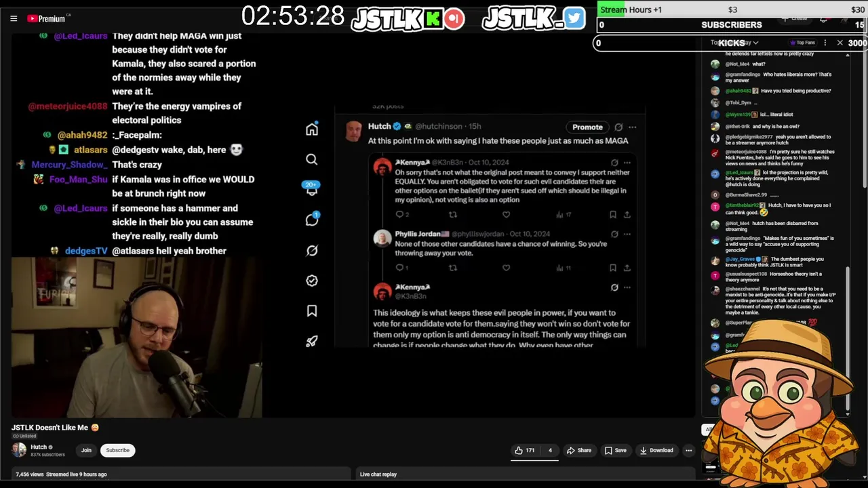The height and width of the screenshot is (488, 868).
Task: Click Grok icon on Hutch's tweet
Action: (618, 127)
